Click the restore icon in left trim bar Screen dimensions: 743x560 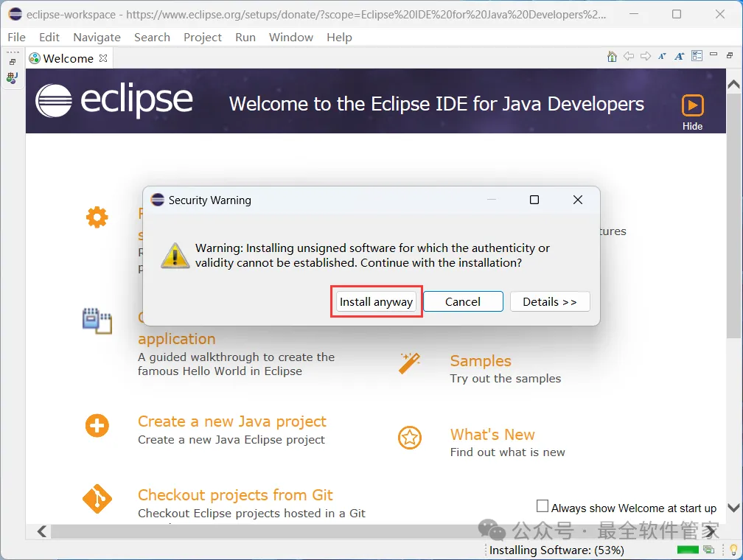tap(13, 62)
